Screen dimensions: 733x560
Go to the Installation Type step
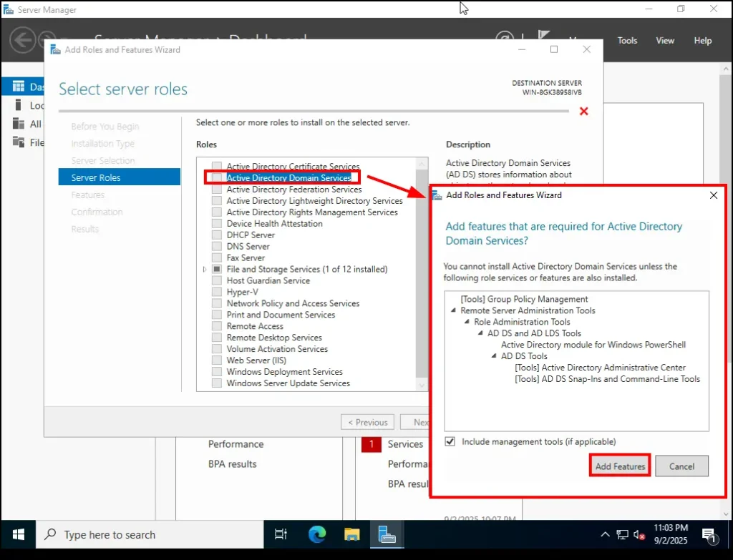point(102,143)
